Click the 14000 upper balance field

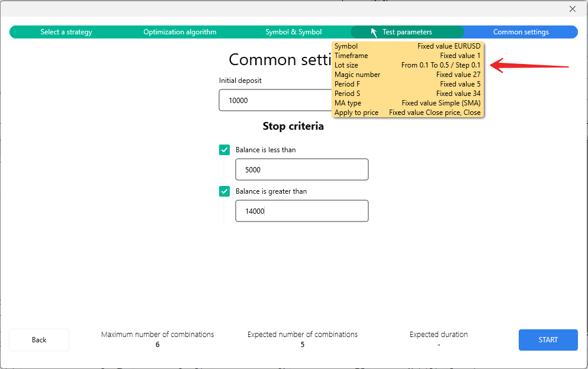point(301,211)
